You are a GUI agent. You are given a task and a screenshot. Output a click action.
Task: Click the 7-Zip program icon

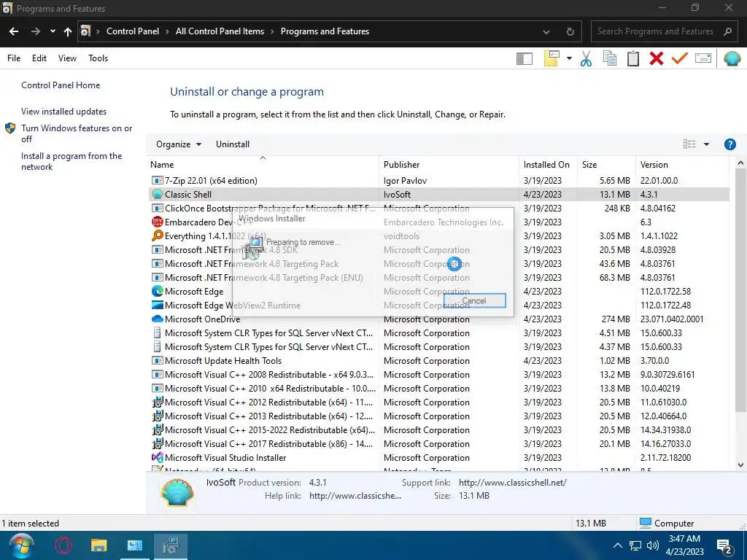(157, 181)
